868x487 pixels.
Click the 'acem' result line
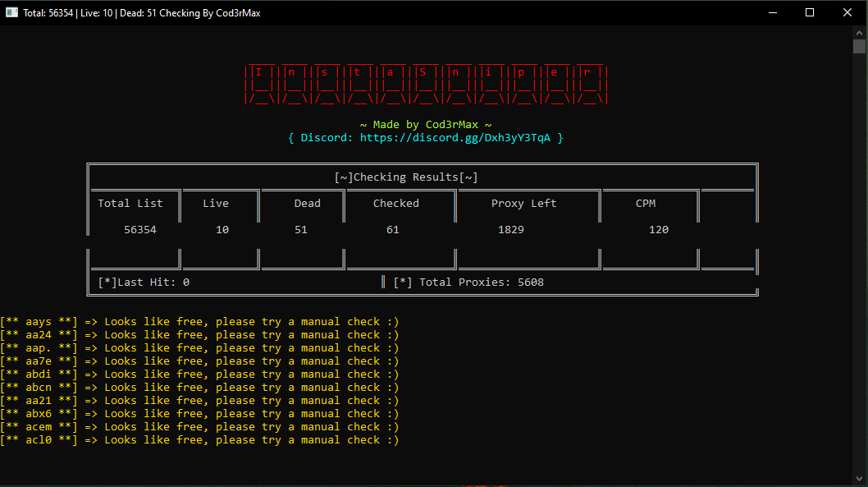click(199, 427)
